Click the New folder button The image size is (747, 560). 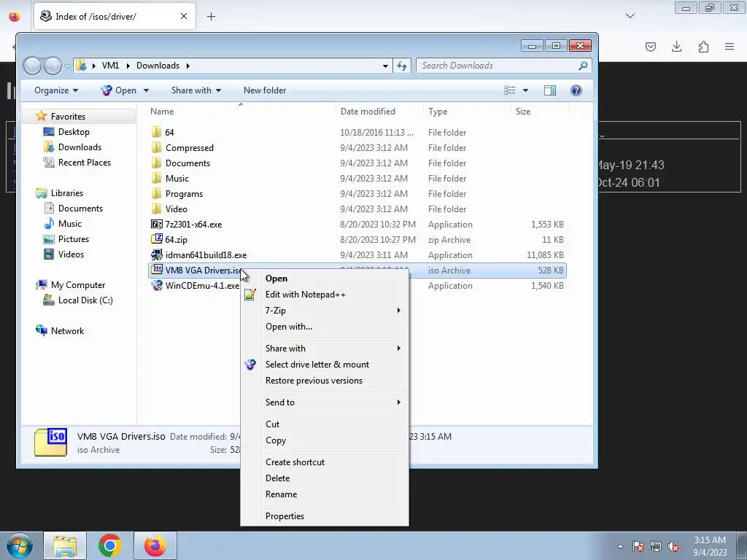(x=265, y=90)
